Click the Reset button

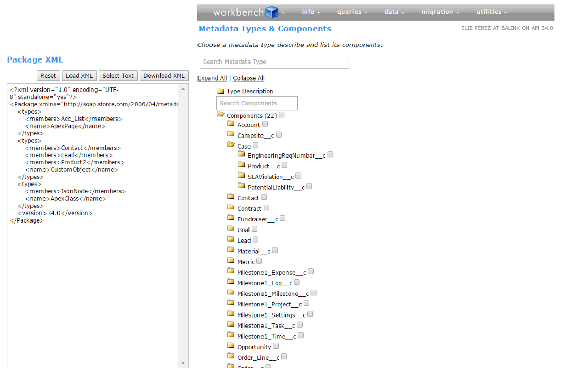coord(48,76)
